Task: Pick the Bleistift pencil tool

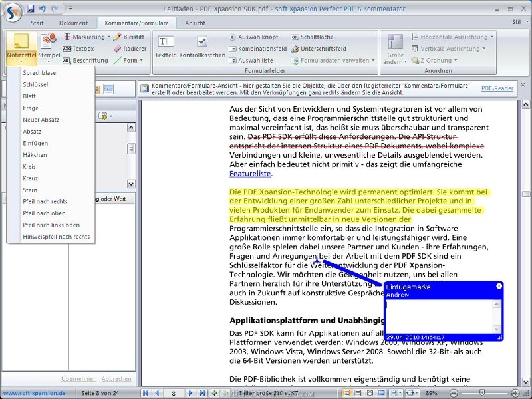Action: [x=129, y=37]
